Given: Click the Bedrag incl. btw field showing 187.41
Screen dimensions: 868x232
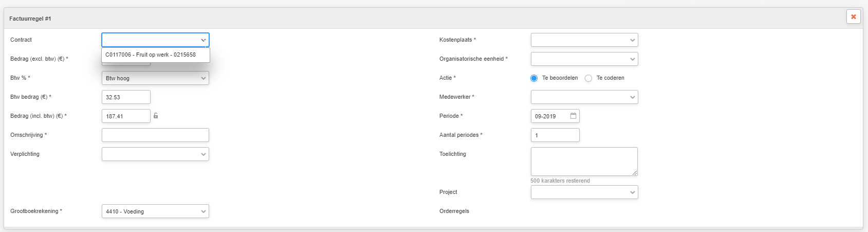Looking at the screenshot, I should tap(126, 116).
